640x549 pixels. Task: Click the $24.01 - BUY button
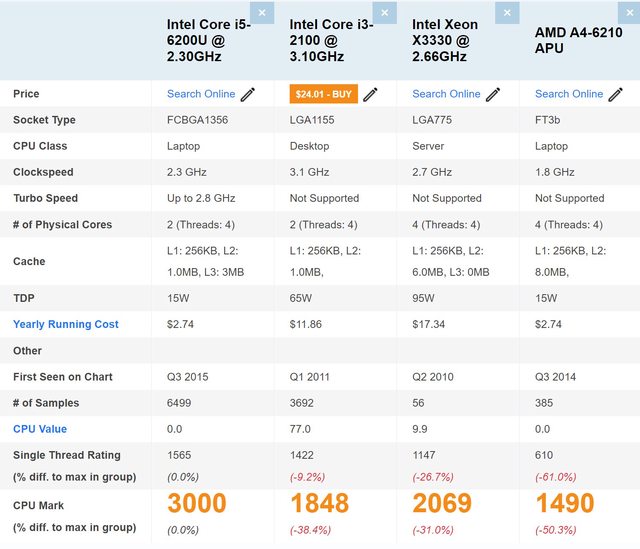tap(322, 94)
